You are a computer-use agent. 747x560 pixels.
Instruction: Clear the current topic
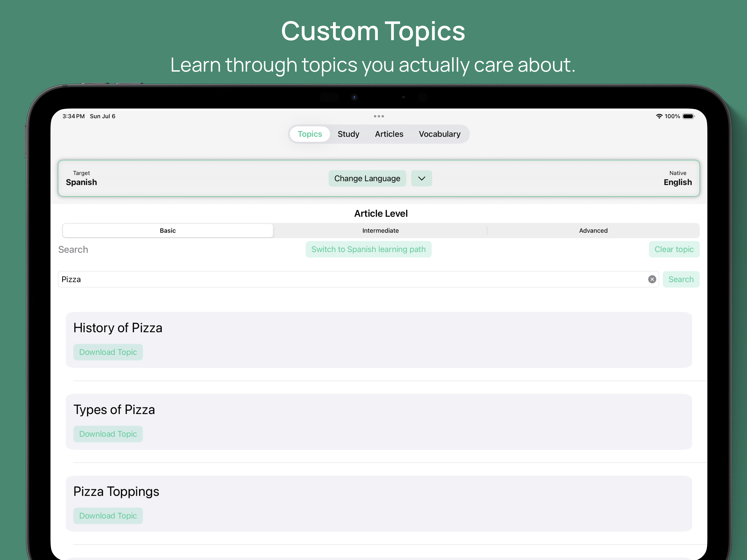(x=674, y=249)
